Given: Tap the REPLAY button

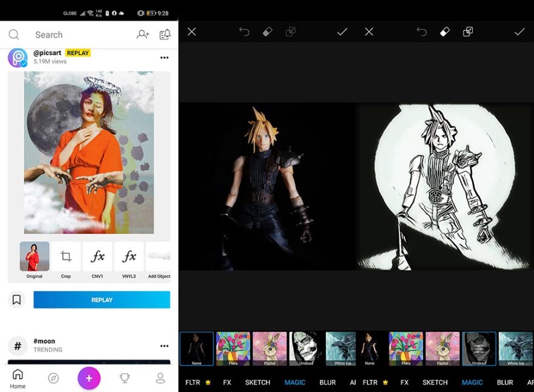Looking at the screenshot, I should (101, 299).
